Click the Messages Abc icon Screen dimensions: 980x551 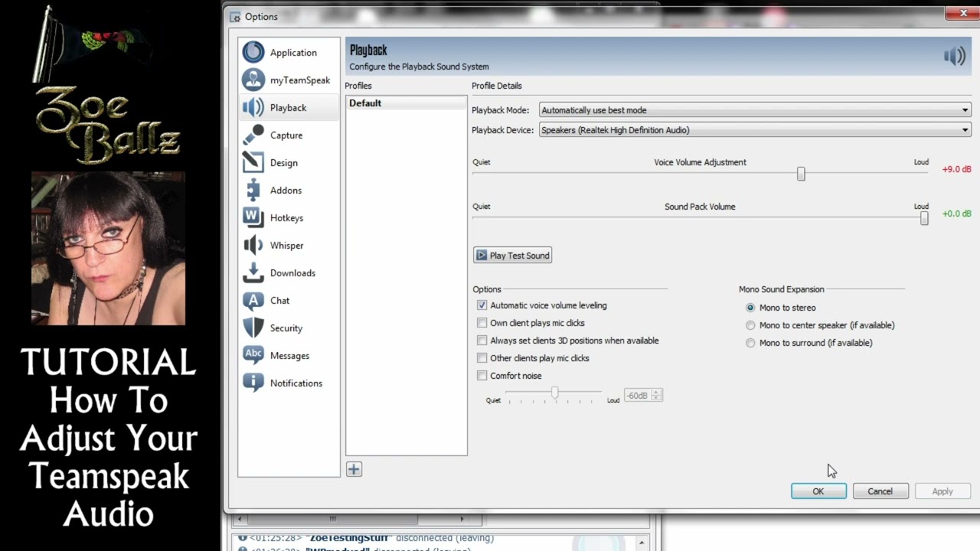pos(253,354)
